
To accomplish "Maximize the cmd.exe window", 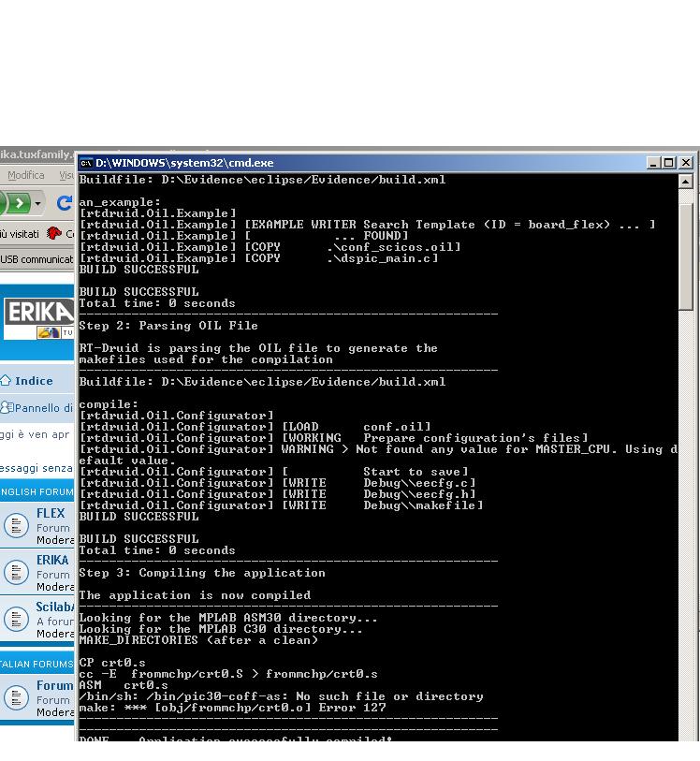I will click(668, 163).
